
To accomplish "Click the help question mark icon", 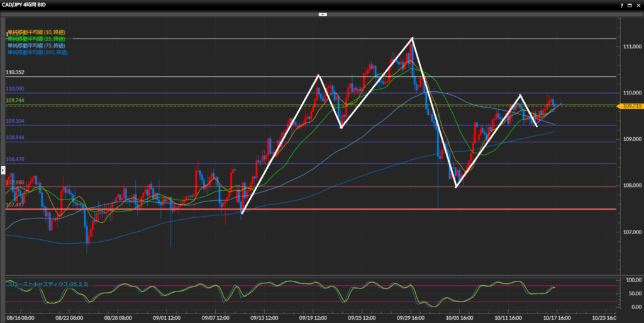I will (623, 4).
